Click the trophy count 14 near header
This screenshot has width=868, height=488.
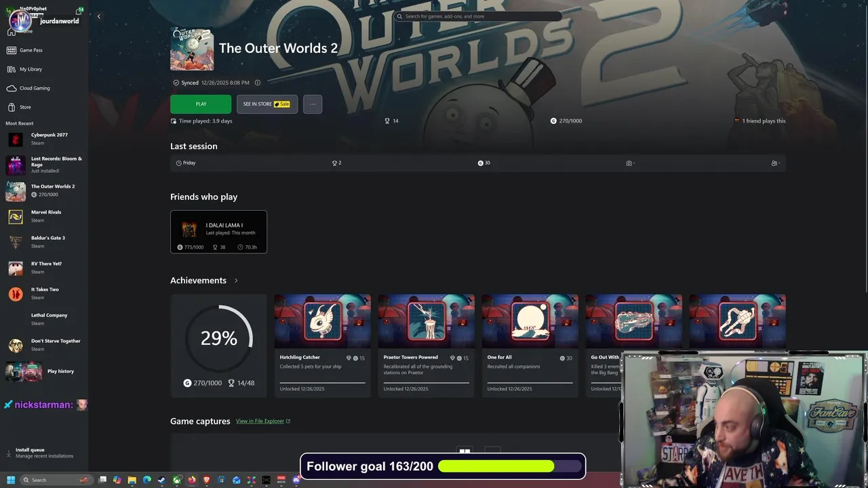point(391,121)
